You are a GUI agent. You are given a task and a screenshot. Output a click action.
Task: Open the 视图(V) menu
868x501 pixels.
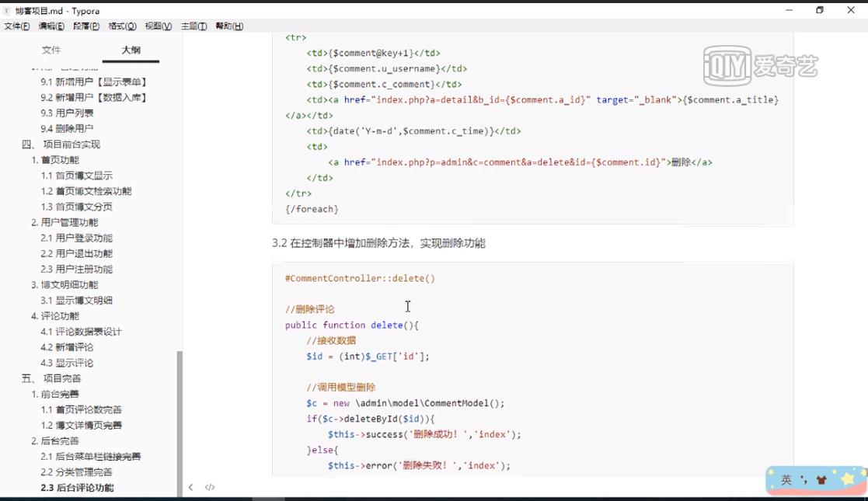(x=158, y=26)
